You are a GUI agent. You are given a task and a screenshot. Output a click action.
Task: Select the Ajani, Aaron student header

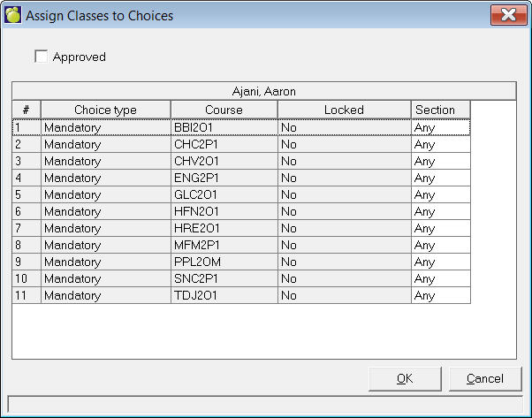(x=263, y=90)
